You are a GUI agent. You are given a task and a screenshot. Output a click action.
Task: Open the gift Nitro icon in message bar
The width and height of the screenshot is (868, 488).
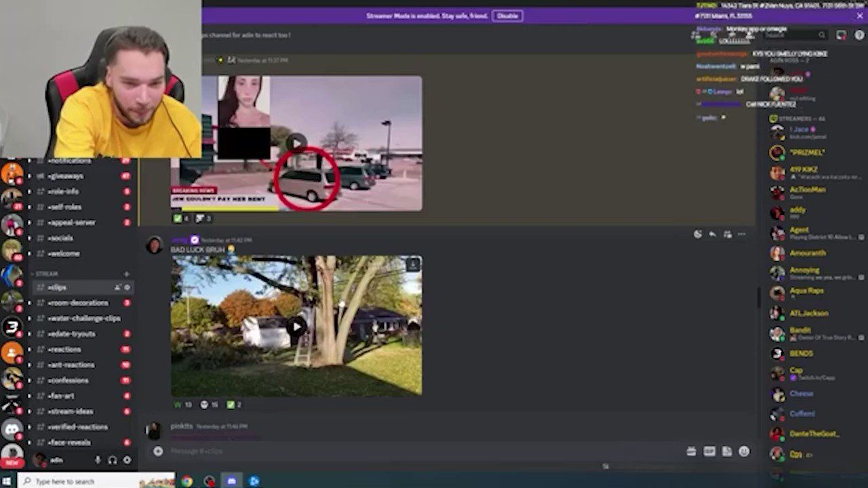pyautogui.click(x=691, y=451)
